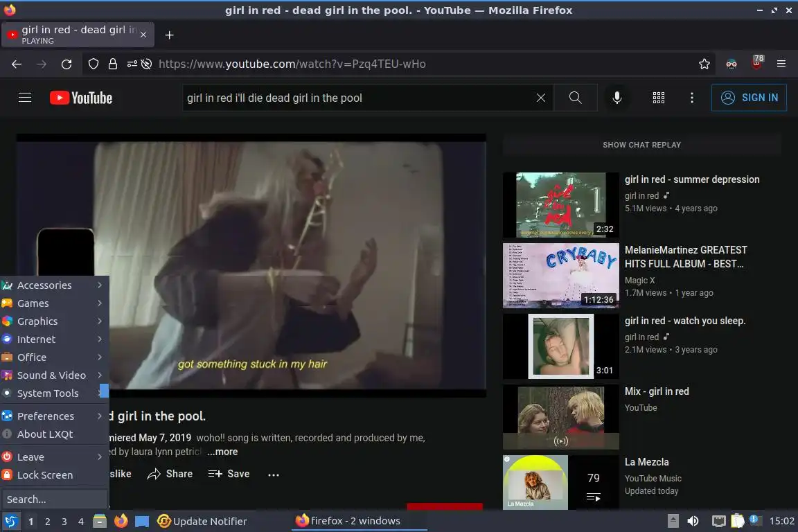Open watch you sleep thumbnail
798x532 pixels.
561,346
